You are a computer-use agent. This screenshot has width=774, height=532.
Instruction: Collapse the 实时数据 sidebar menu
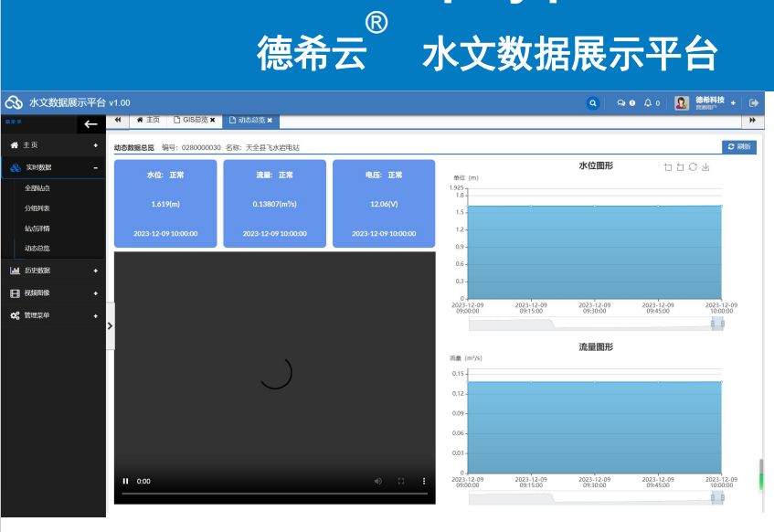point(53,167)
